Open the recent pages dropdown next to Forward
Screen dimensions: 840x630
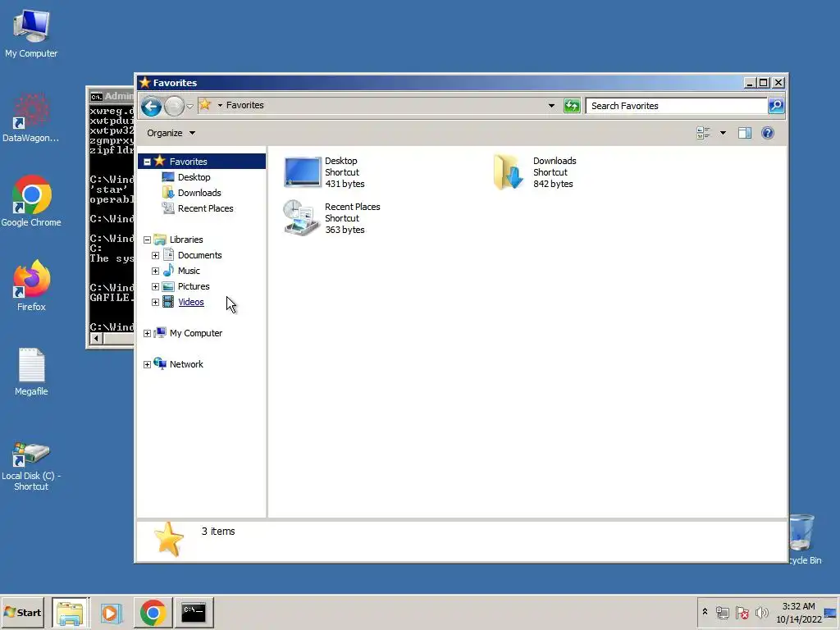click(x=189, y=106)
